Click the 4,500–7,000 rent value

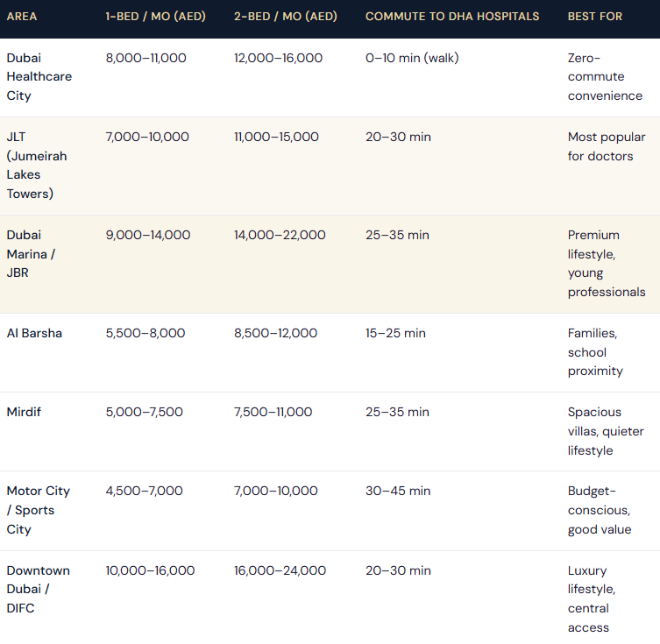tap(145, 491)
